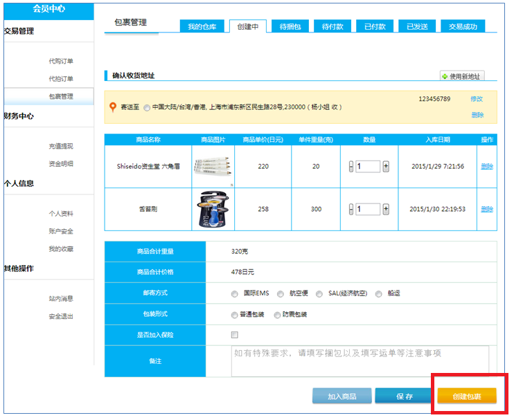Decrease quantity for Shiseido item

click(x=351, y=167)
